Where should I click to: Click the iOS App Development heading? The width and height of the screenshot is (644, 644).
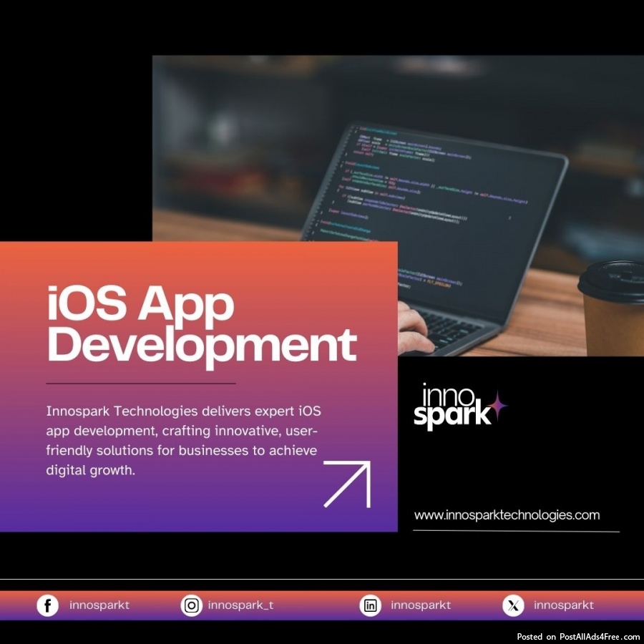pos(200,324)
